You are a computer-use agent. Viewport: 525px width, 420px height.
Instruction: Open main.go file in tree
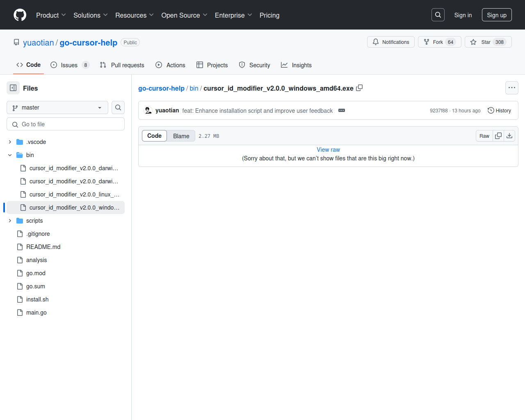tap(66, 313)
